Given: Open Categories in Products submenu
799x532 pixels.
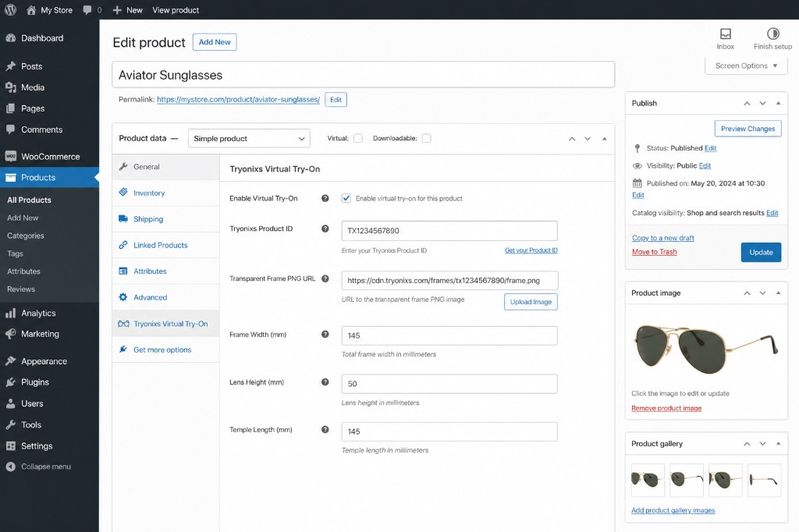Looking at the screenshot, I should [26, 236].
